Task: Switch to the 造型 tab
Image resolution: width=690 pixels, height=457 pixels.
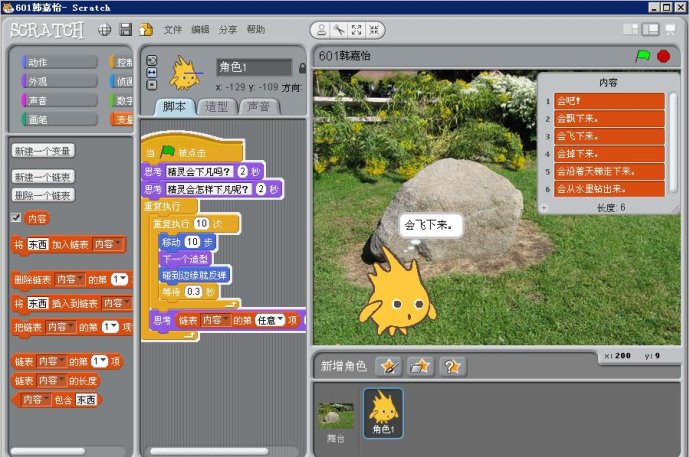Action: 217,106
